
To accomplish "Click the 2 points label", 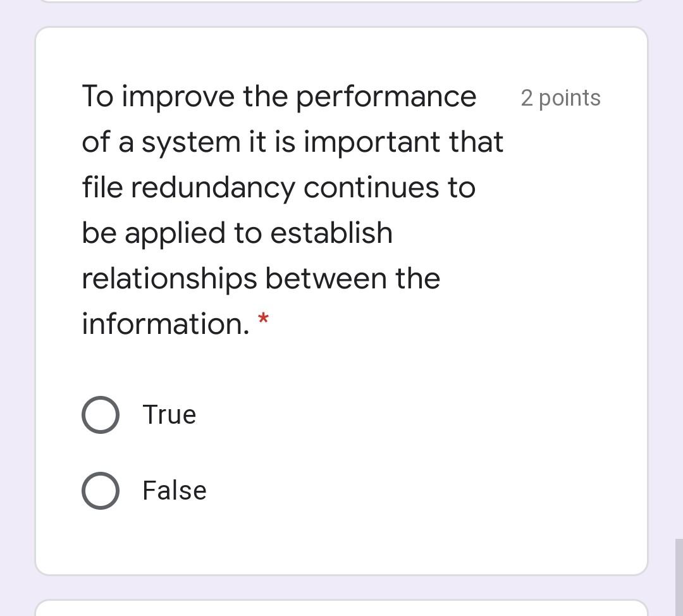I will click(560, 97).
